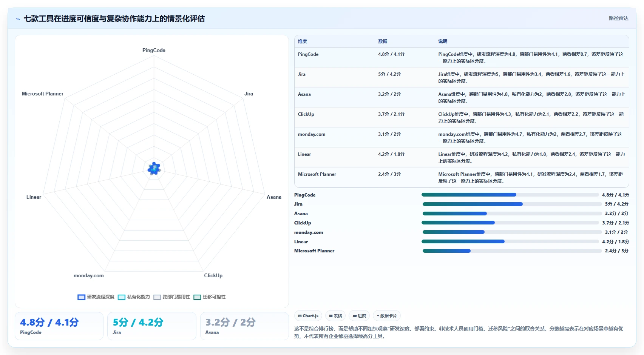Screen dimensions: 644x355
Task: Click the Asana row name in table
Action: pyautogui.click(x=304, y=94)
